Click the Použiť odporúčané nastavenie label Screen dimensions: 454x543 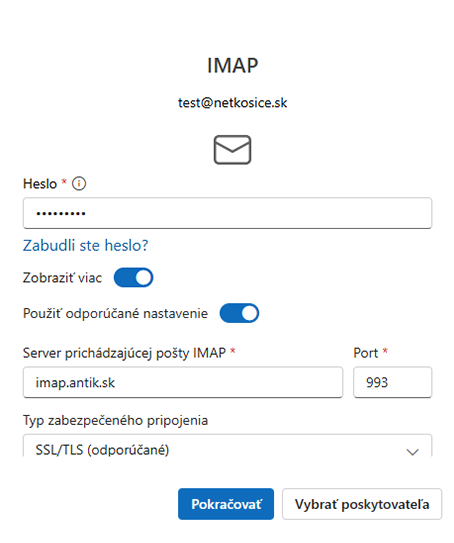coord(115,313)
